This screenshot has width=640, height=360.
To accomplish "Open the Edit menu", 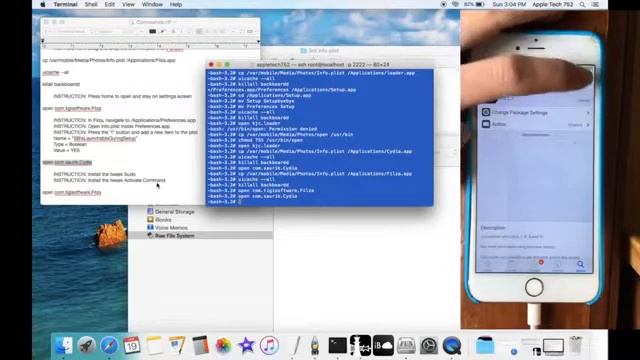I will 109,4.
